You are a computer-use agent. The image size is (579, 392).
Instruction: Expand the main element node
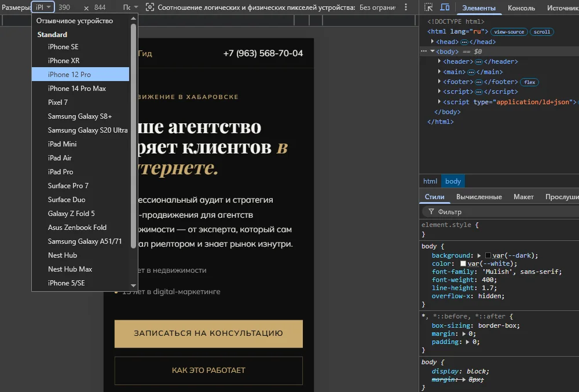coord(439,71)
